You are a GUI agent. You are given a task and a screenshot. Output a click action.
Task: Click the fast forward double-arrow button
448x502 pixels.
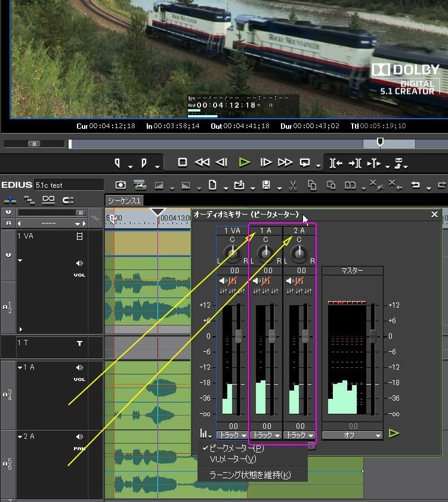(285, 162)
